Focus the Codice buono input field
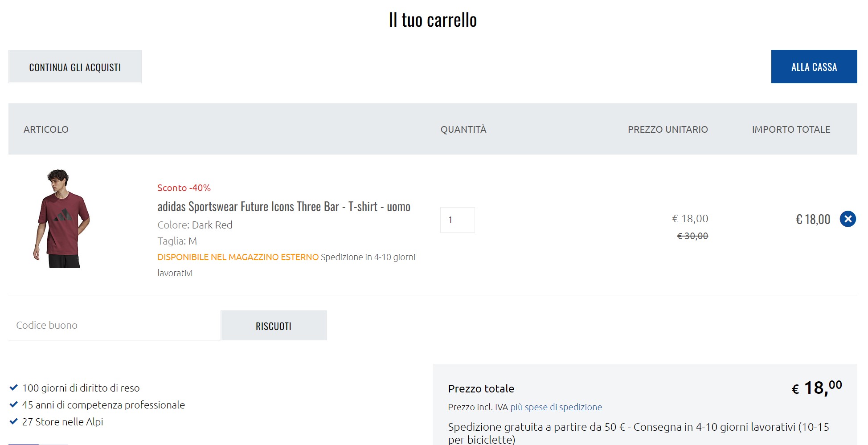The height and width of the screenshot is (445, 868). [115, 325]
